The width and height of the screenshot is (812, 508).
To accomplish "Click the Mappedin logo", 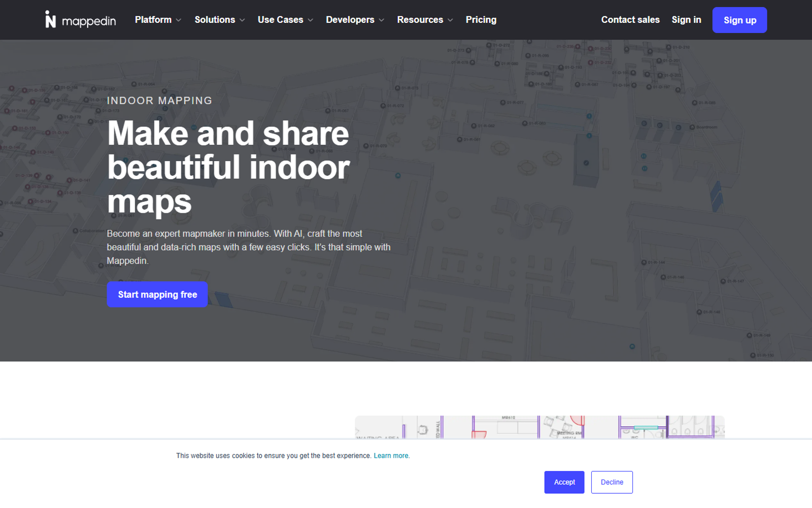I will [81, 20].
